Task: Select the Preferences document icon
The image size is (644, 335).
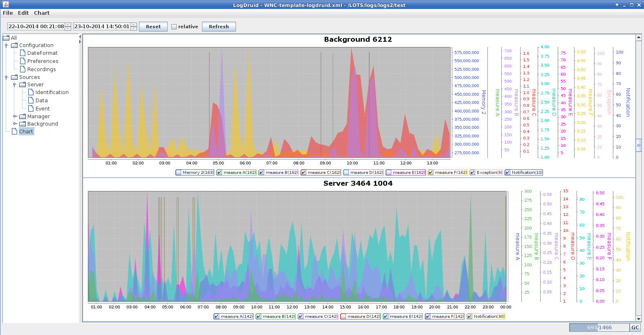Action: (x=23, y=61)
